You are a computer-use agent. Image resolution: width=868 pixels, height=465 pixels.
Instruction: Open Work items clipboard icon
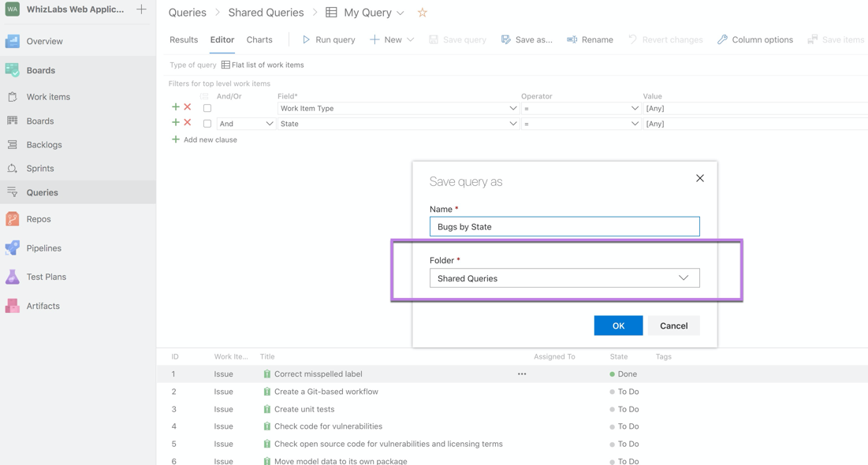(x=12, y=97)
